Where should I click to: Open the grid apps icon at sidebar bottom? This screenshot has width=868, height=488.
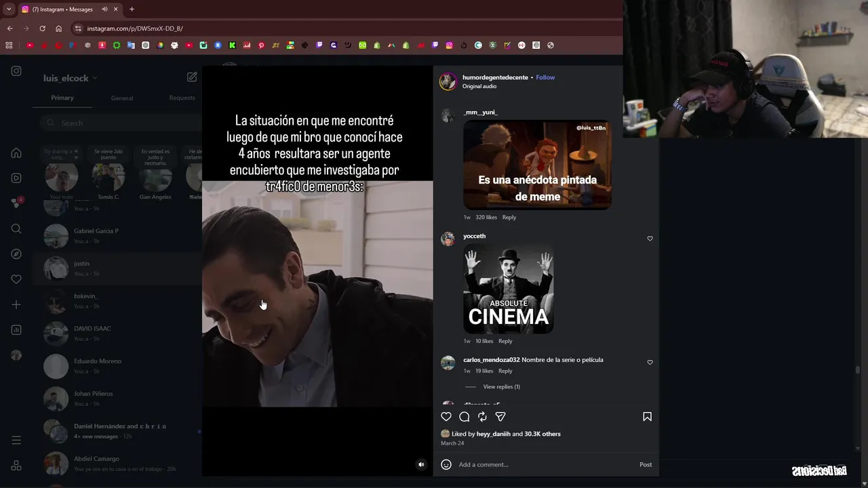click(x=16, y=466)
